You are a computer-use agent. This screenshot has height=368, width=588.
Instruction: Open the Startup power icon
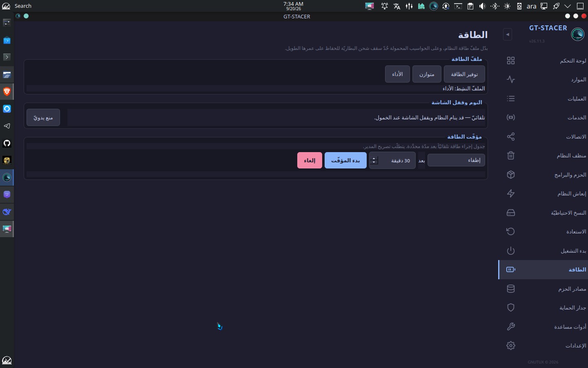tap(511, 251)
